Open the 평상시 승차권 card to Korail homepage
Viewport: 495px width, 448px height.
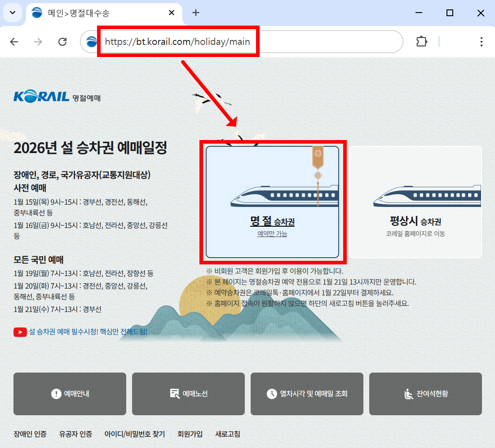(x=415, y=202)
